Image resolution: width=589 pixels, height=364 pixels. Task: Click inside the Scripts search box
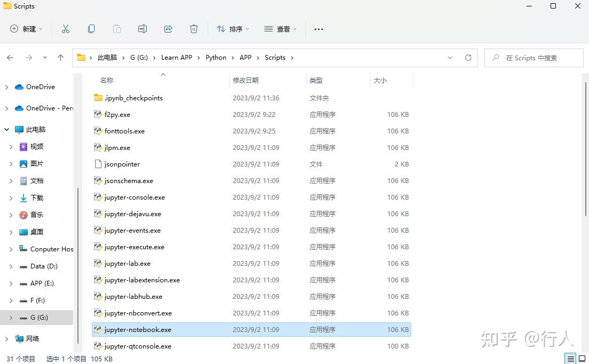(534, 58)
